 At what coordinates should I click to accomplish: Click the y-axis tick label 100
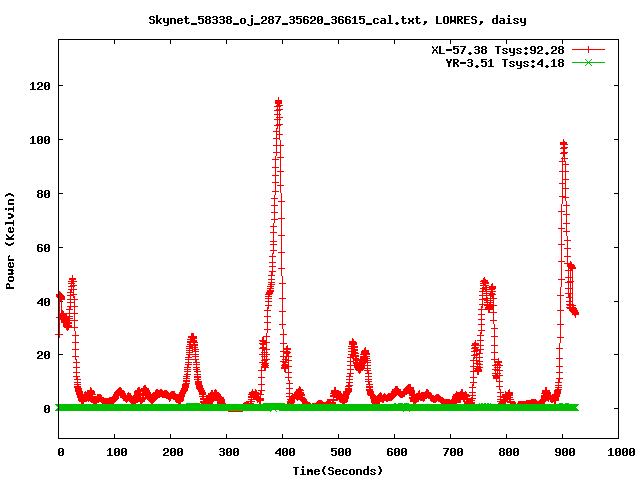click(x=40, y=140)
